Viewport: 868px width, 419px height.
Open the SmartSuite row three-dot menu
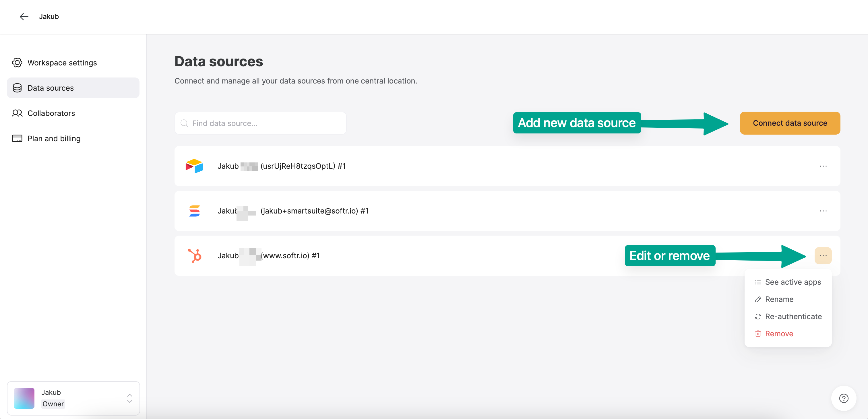[x=823, y=211]
